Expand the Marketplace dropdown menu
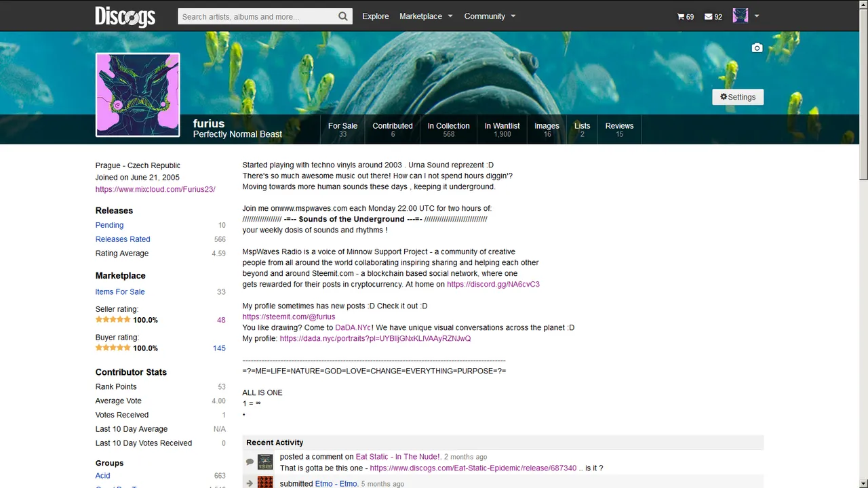 tap(426, 16)
